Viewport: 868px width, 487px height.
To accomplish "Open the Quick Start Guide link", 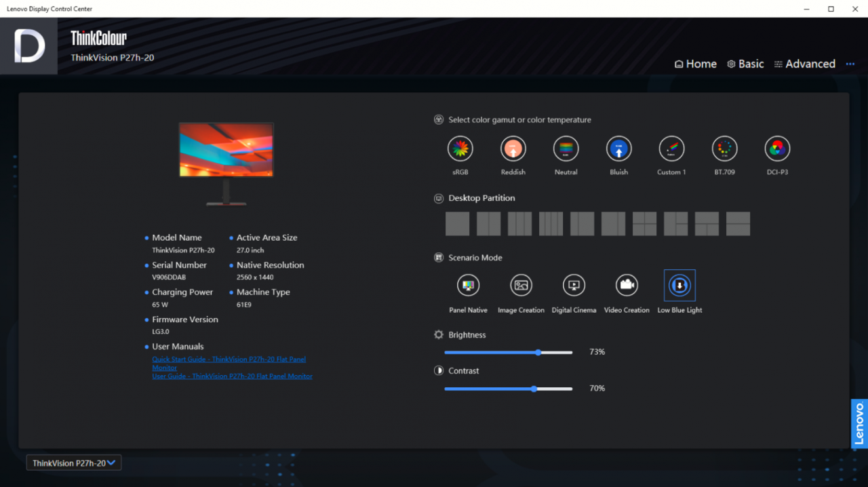I will pyautogui.click(x=229, y=359).
